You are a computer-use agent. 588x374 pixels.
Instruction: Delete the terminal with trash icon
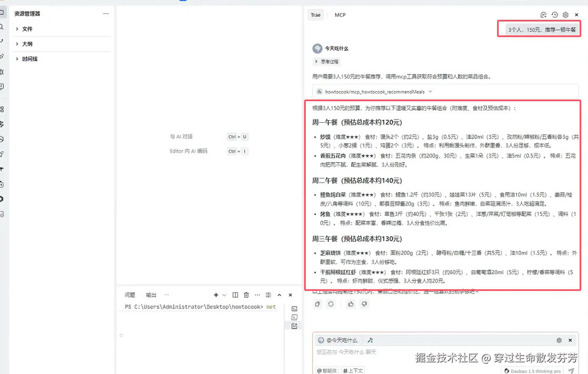246,295
